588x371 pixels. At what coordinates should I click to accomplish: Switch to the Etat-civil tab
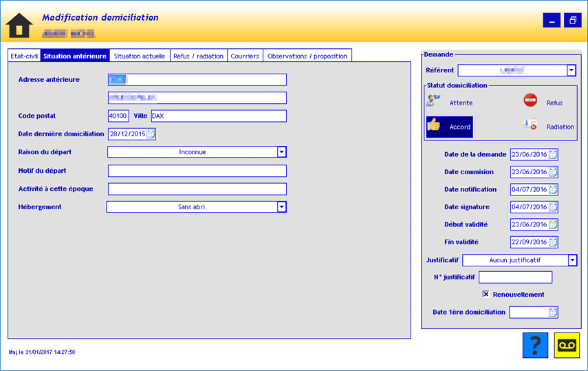[x=23, y=56]
